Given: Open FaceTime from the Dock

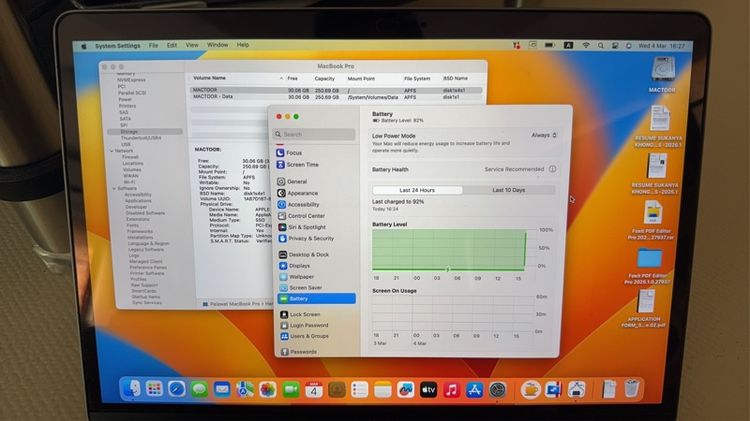Looking at the screenshot, I should click(290, 390).
